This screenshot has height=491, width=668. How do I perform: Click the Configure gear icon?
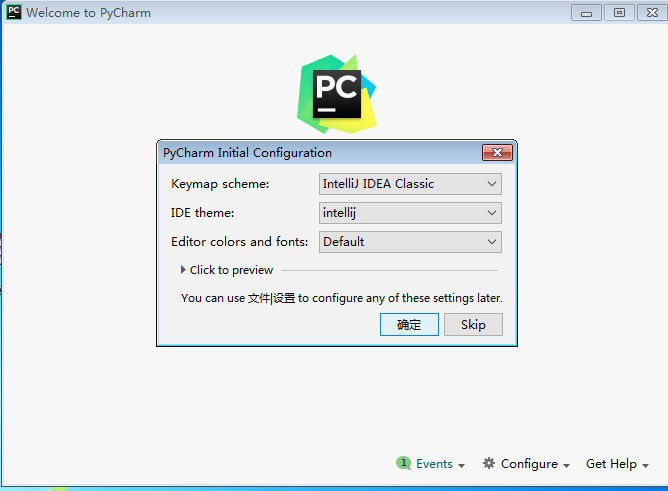489,463
